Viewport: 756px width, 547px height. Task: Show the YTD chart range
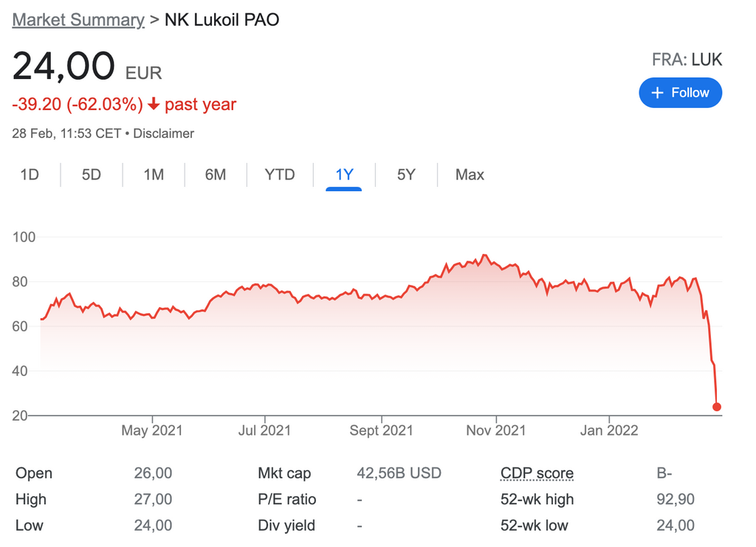click(280, 174)
